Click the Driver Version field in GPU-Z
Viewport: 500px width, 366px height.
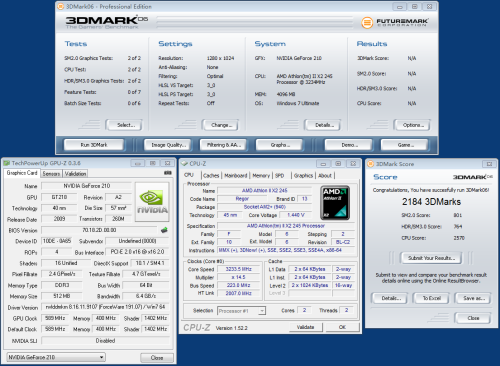click(105, 307)
